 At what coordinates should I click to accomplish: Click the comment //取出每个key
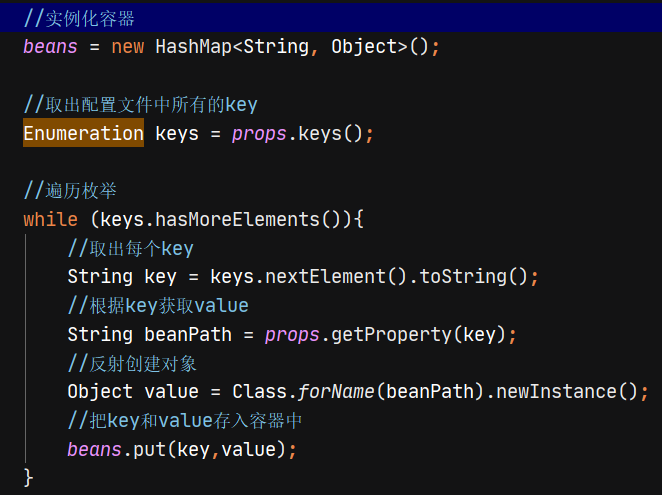[130, 248]
